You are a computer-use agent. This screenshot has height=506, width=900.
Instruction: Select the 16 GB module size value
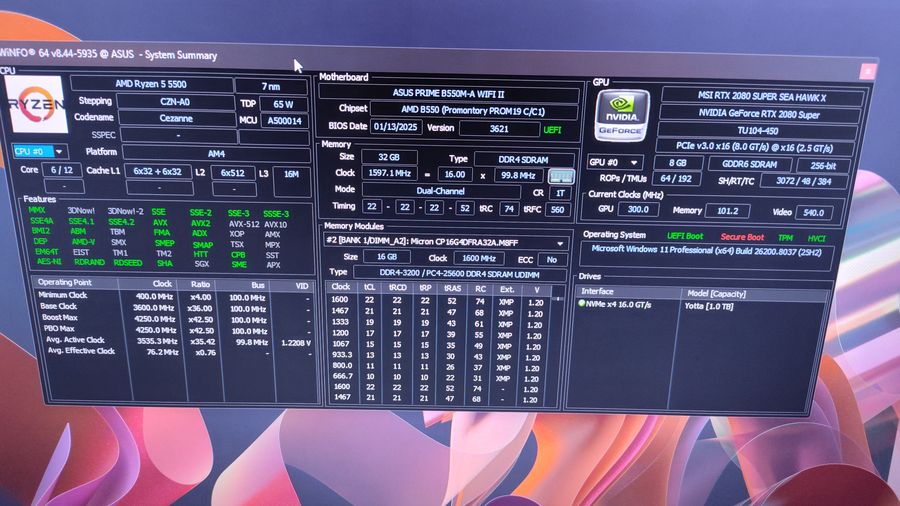tap(387, 256)
